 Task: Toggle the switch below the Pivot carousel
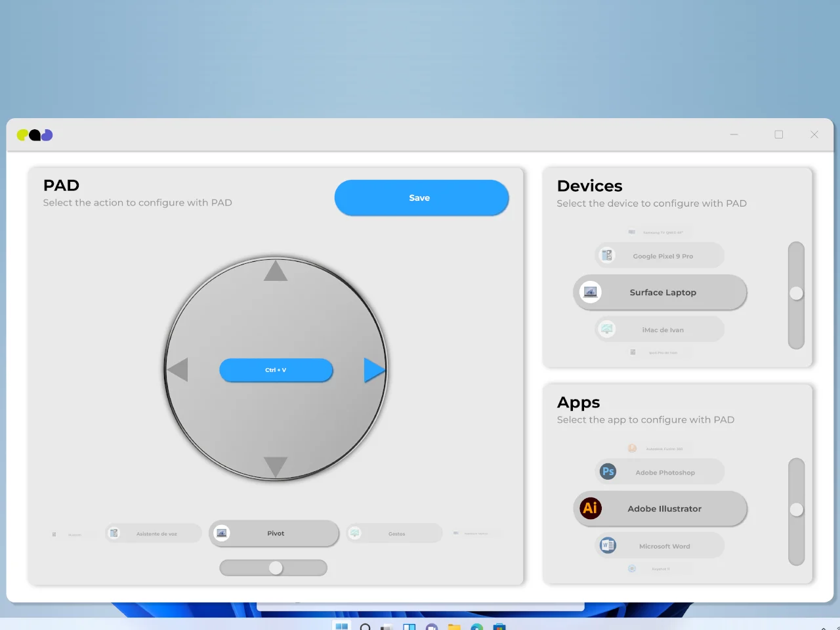pyautogui.click(x=274, y=567)
